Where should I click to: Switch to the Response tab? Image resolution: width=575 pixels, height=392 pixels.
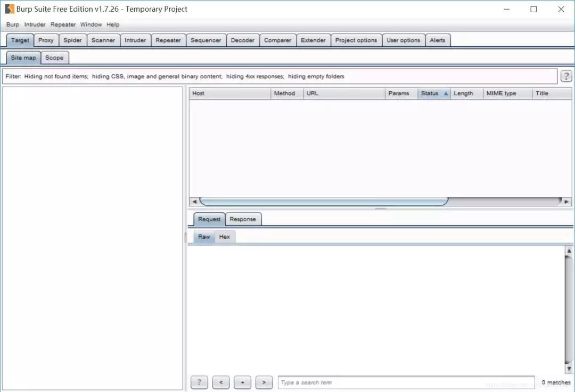243,219
